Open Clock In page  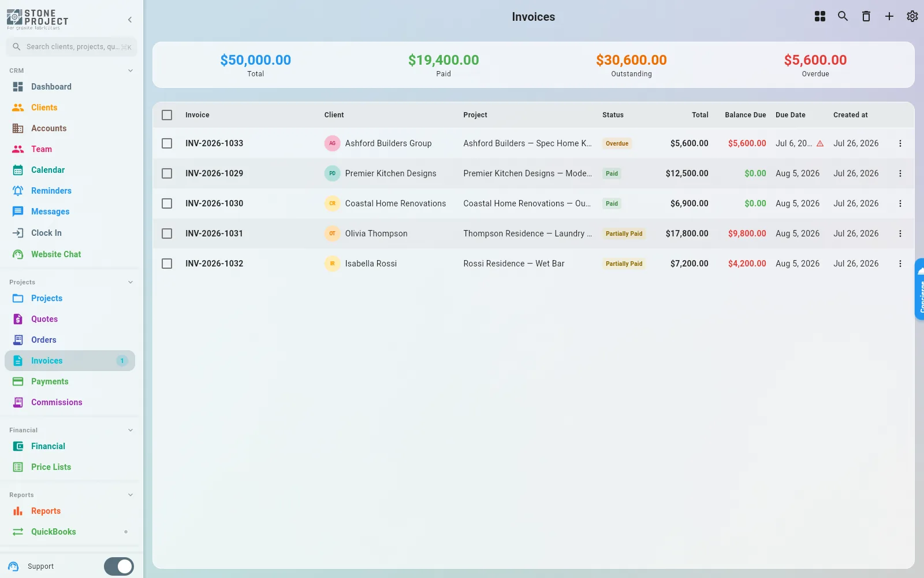70,233
